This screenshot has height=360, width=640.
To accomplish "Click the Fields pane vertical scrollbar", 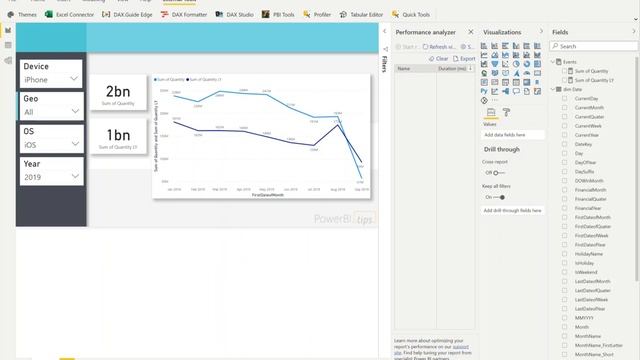I will [x=637, y=169].
